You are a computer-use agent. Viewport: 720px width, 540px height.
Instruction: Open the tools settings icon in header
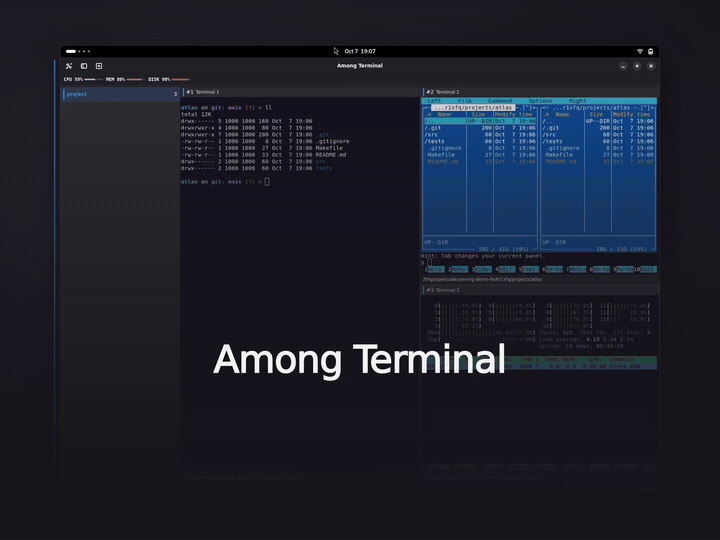click(69, 66)
